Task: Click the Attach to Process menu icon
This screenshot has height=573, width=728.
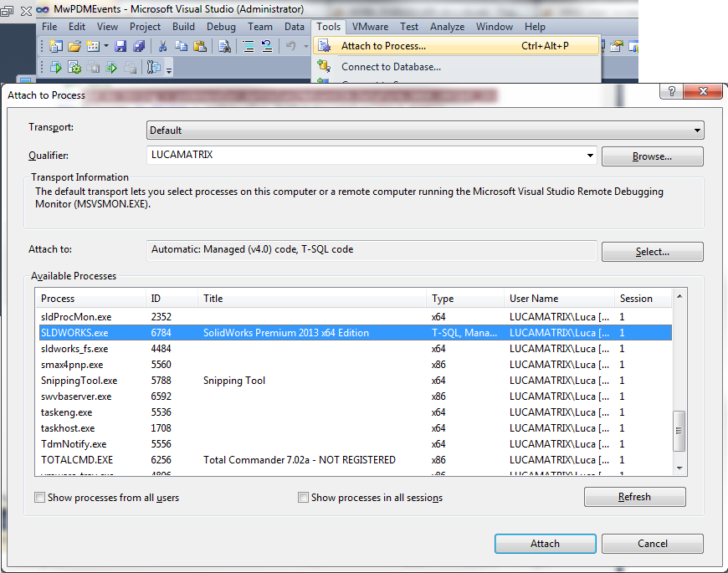Action: (x=324, y=46)
